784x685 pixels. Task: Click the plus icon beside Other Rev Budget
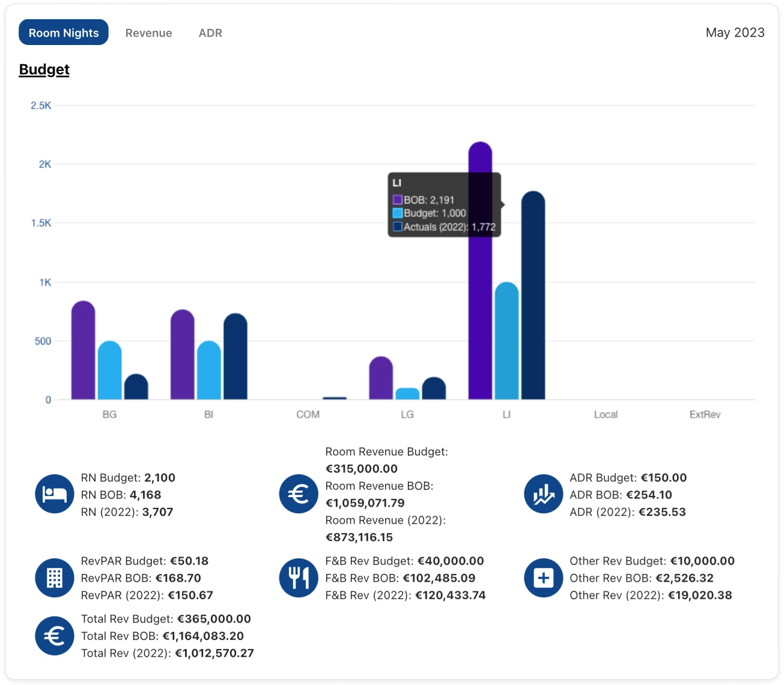[543, 578]
